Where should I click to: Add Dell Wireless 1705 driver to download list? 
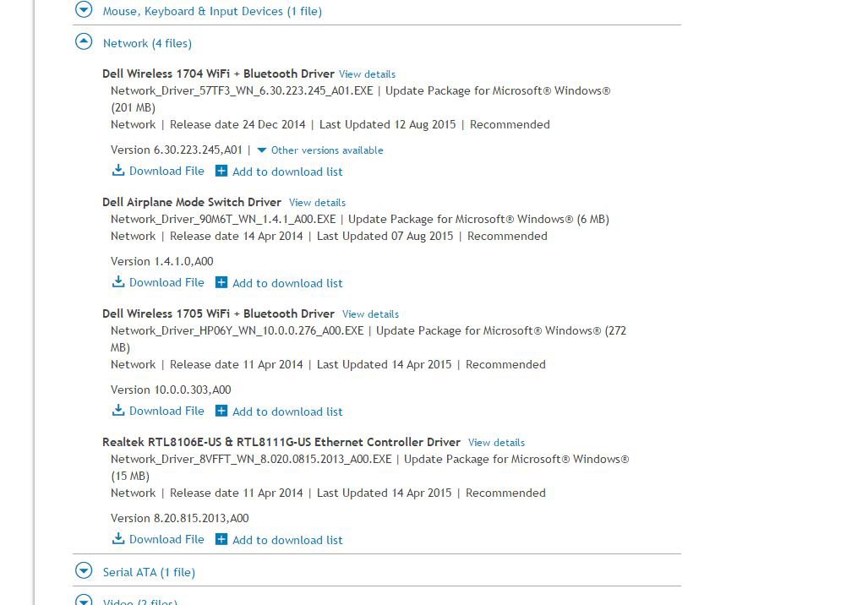tap(287, 412)
